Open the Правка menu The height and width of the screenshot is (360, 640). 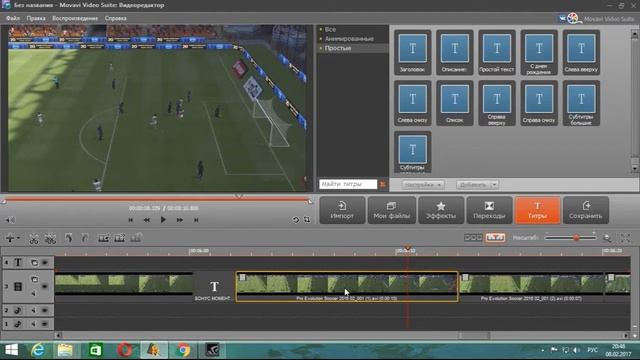click(x=36, y=18)
